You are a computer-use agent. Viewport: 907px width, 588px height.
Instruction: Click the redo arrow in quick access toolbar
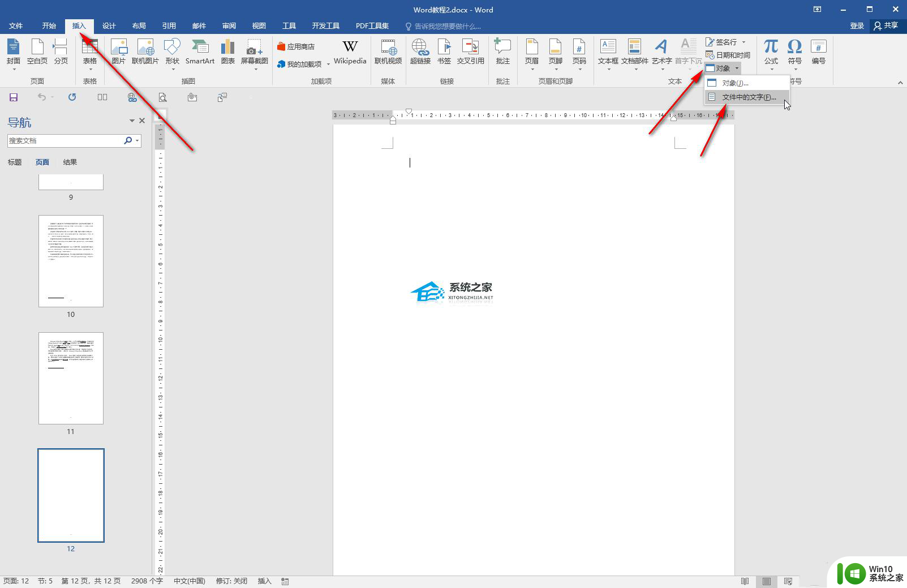click(72, 97)
